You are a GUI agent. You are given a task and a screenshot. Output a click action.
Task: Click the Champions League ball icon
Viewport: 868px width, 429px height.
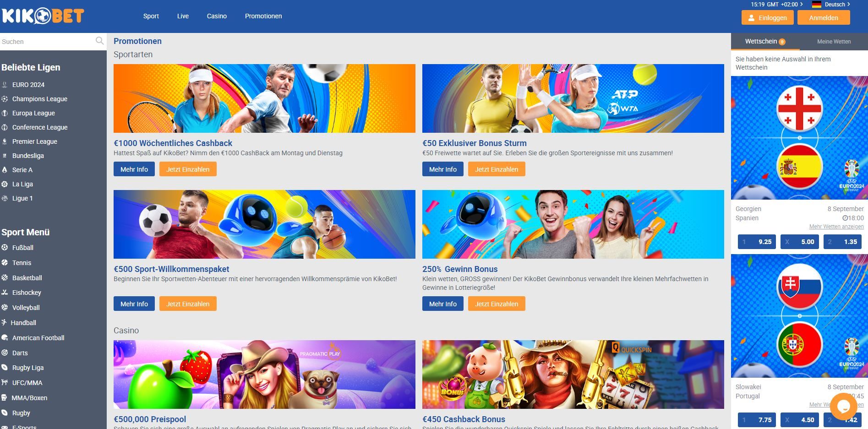[x=5, y=99]
